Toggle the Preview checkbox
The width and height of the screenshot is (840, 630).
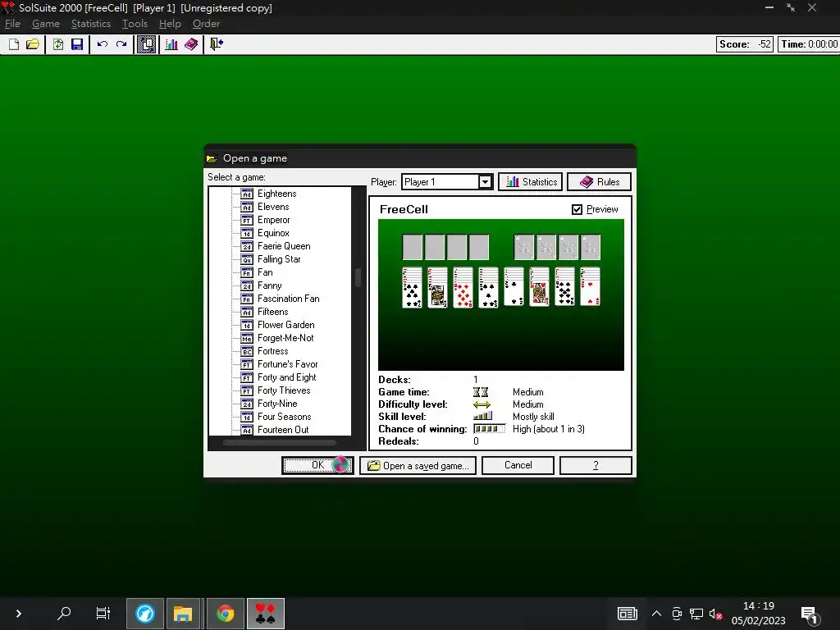(577, 209)
